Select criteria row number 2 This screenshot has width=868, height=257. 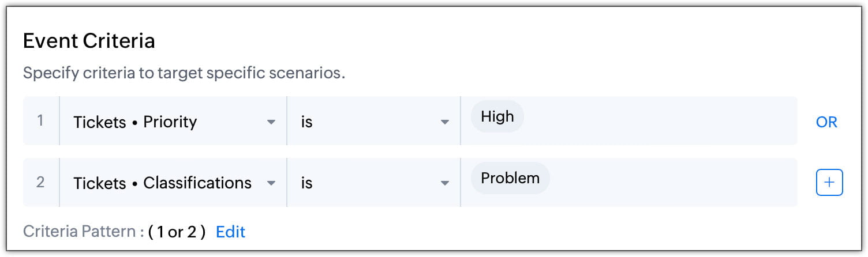coord(40,183)
